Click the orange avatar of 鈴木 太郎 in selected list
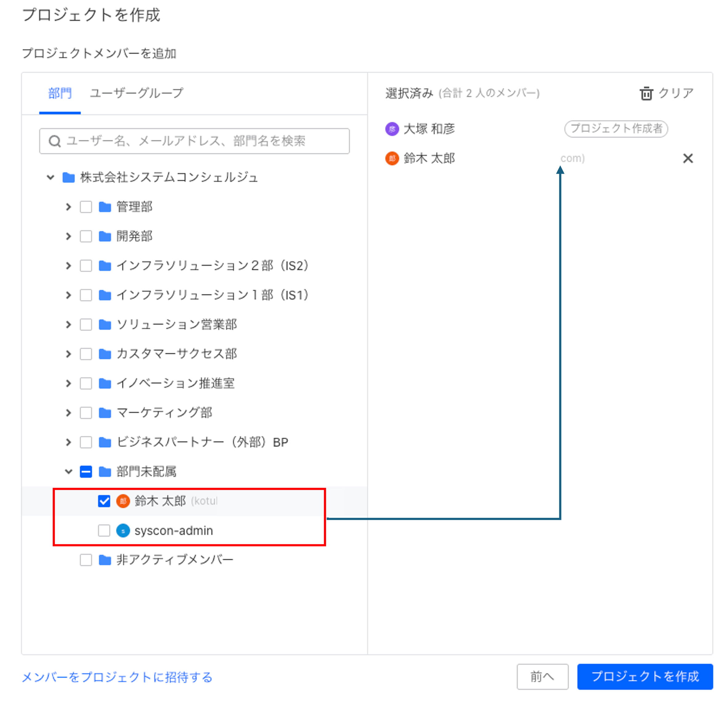The height and width of the screenshot is (708, 728). pyautogui.click(x=392, y=159)
